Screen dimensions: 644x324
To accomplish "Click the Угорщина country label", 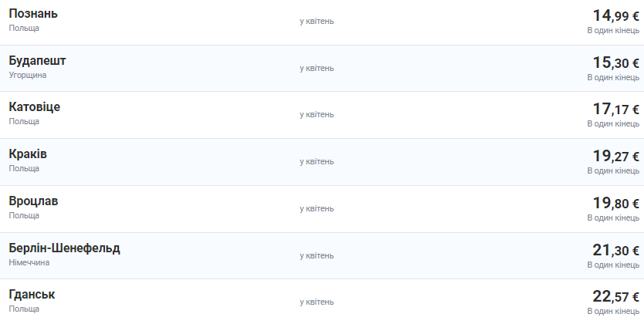I will click(x=28, y=75).
